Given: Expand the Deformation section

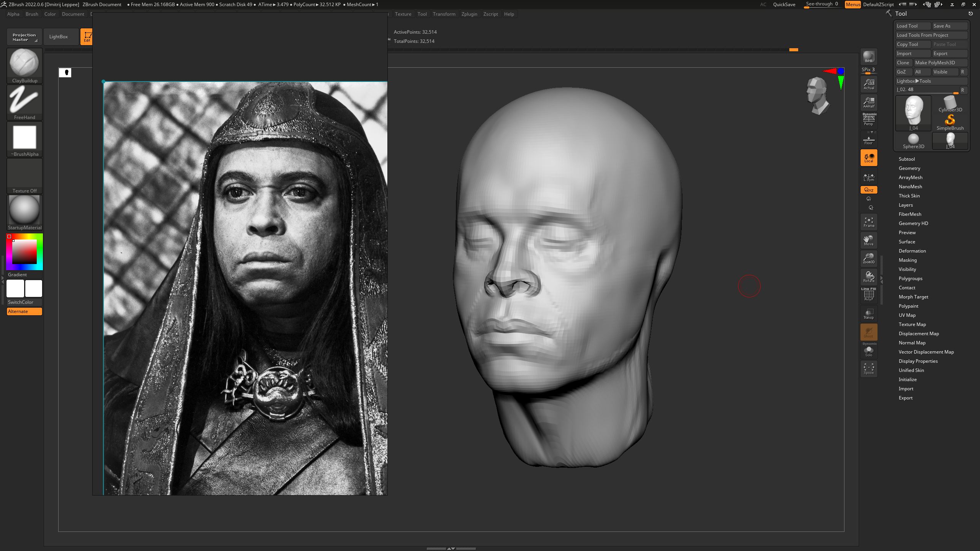Looking at the screenshot, I should (912, 251).
